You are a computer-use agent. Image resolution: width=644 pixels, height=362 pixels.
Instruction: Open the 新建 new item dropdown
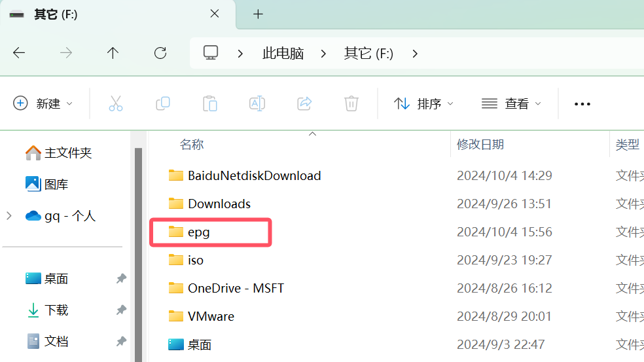click(x=43, y=103)
